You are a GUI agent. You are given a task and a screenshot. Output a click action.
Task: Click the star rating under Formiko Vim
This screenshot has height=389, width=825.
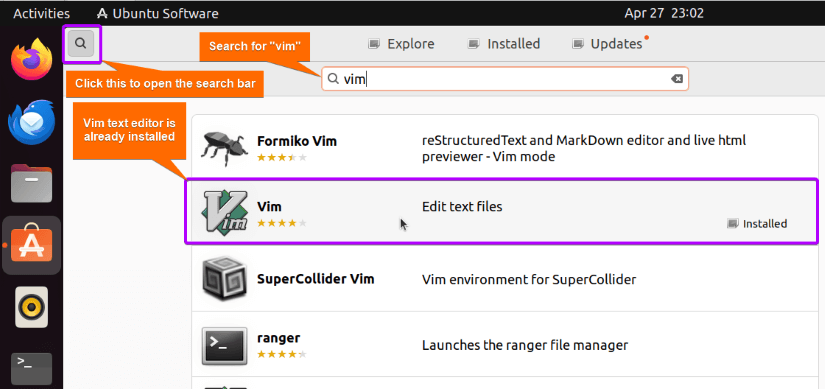click(281, 157)
